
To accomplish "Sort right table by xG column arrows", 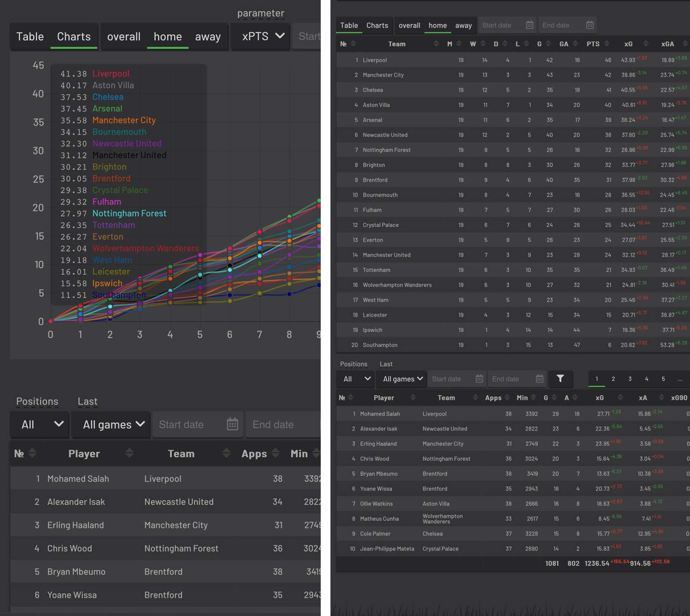I will [x=646, y=44].
